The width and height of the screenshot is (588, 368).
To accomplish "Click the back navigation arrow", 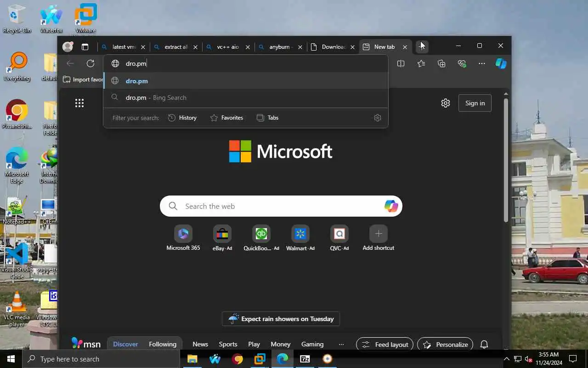I will pyautogui.click(x=70, y=63).
